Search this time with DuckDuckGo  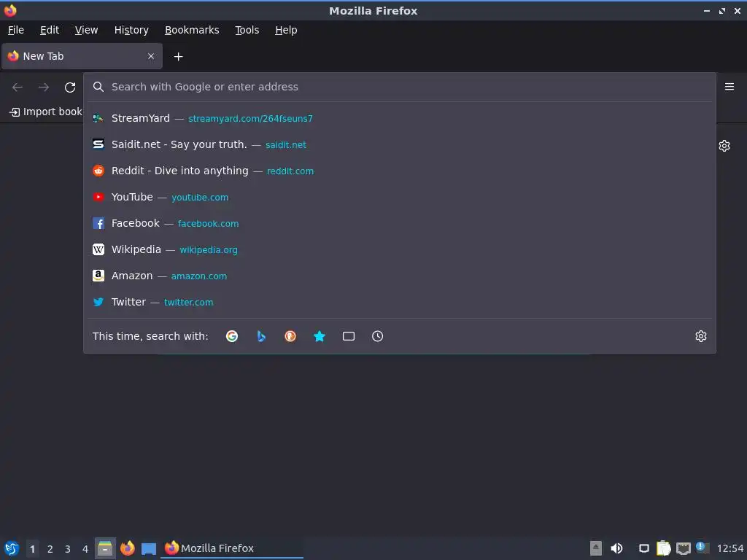[x=290, y=336]
